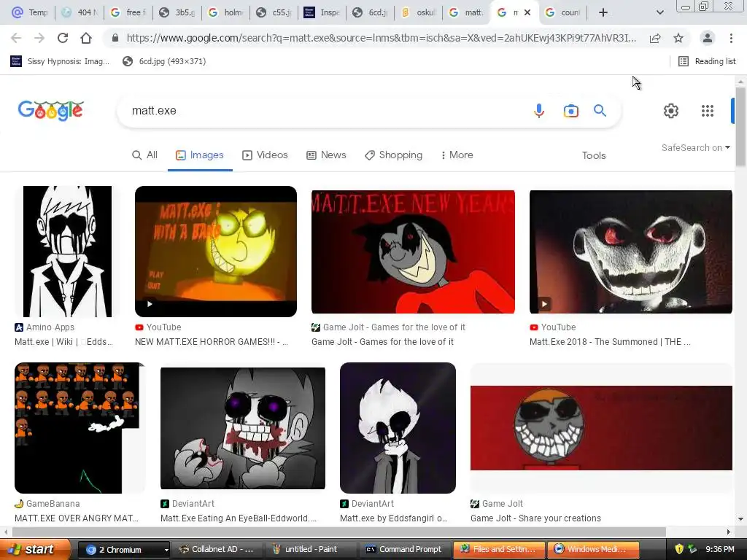Open the search Tools

(594, 155)
